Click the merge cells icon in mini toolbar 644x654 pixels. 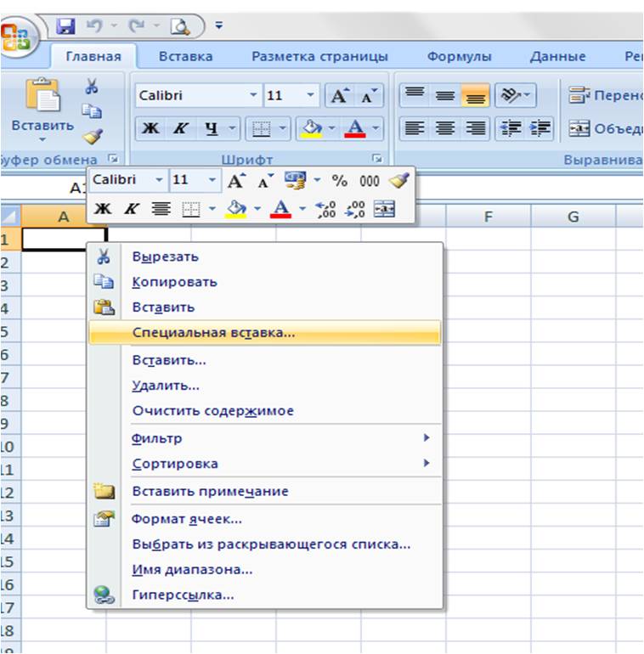click(384, 209)
